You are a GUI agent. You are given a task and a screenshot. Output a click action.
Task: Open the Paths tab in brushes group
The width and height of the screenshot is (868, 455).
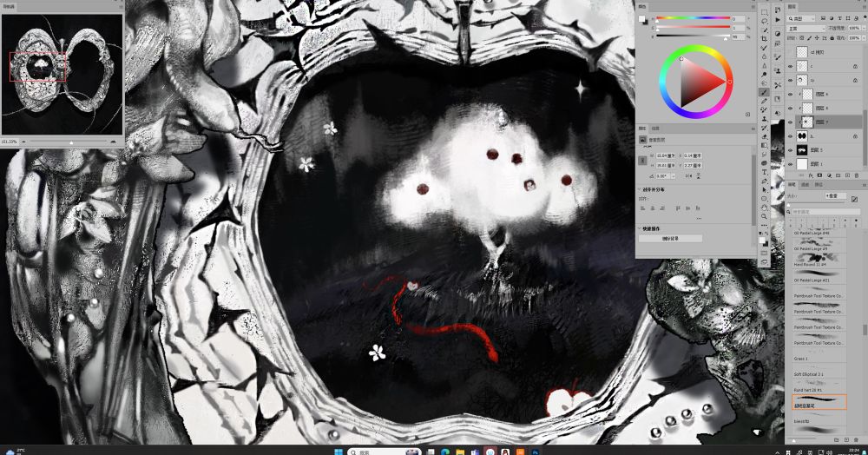click(x=819, y=184)
